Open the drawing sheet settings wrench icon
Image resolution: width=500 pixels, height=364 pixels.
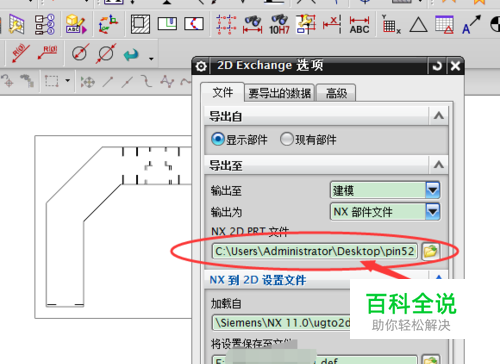(x=16, y=24)
